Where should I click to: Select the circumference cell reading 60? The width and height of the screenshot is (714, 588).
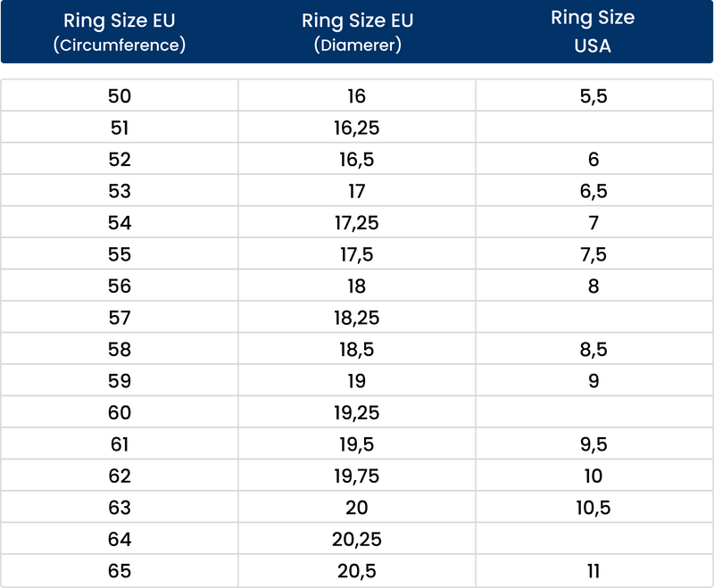pos(120,413)
